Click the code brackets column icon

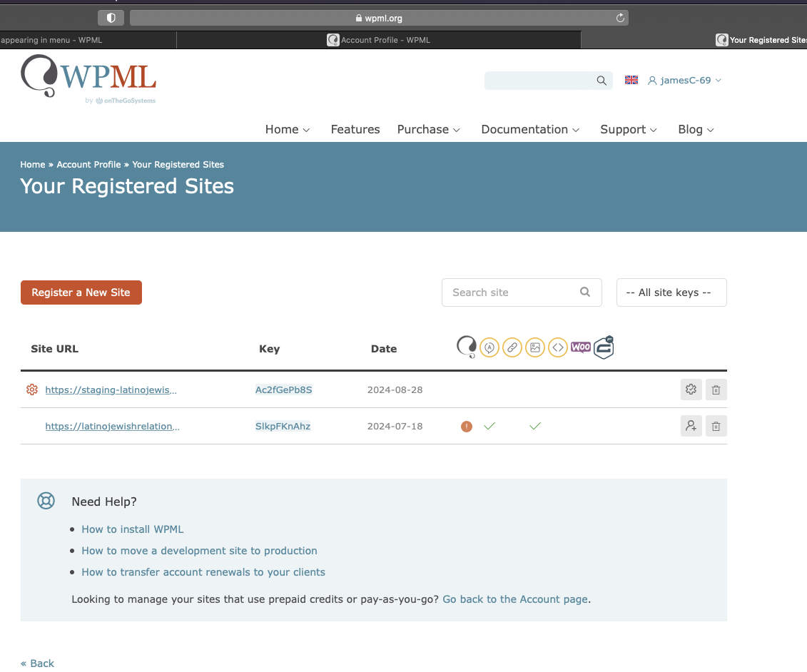tap(558, 348)
